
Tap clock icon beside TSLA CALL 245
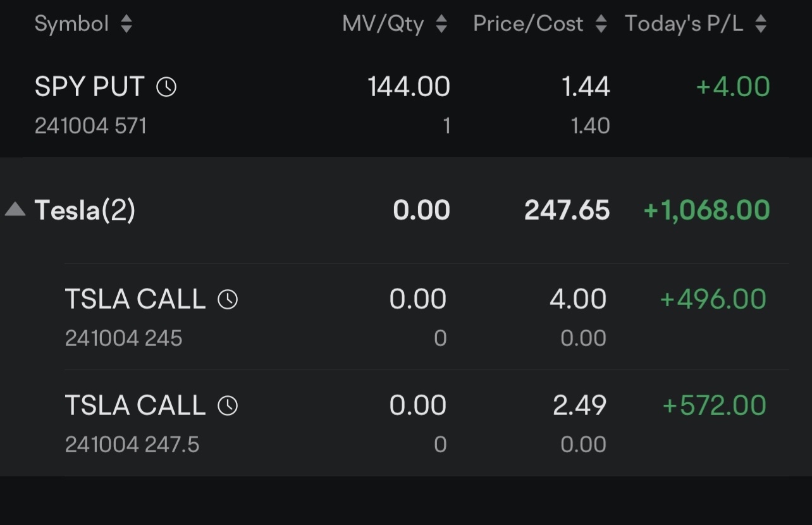click(x=228, y=299)
